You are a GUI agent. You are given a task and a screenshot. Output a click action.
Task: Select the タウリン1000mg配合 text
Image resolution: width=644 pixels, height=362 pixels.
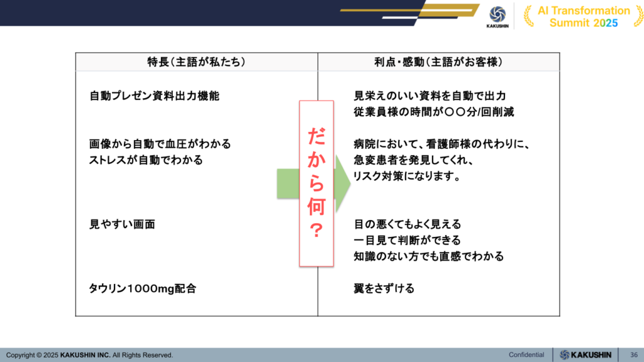(143, 288)
